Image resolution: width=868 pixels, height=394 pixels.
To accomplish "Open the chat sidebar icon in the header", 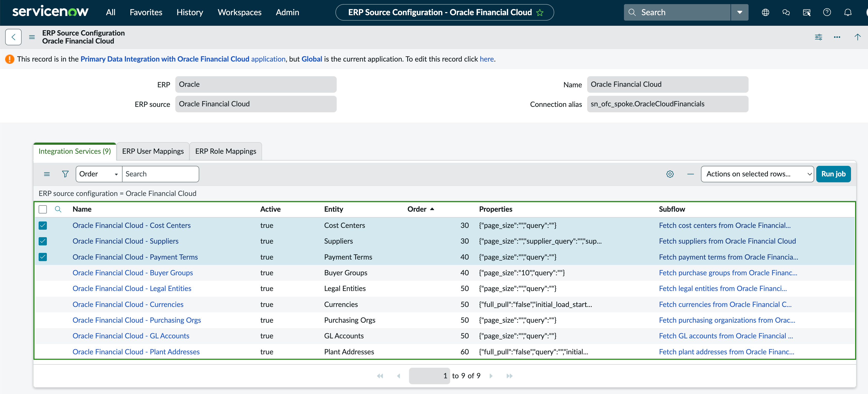I will pos(786,12).
